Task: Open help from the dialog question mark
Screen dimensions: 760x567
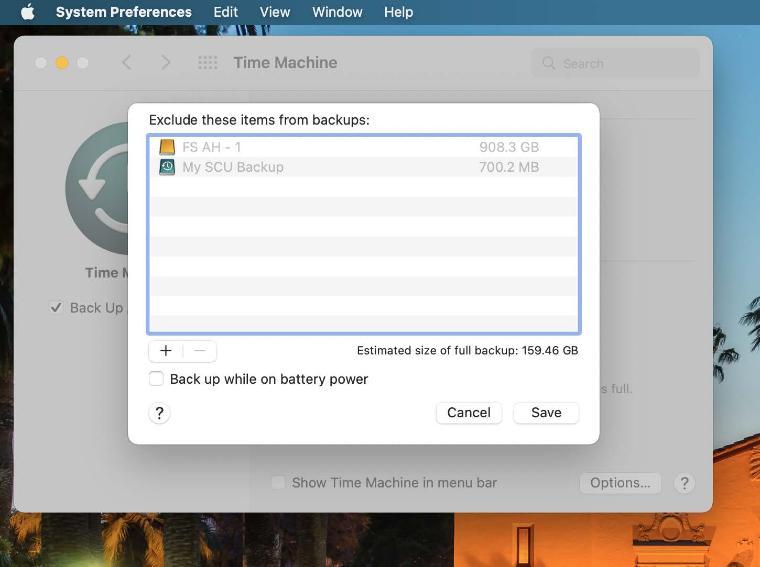Action: (x=159, y=413)
